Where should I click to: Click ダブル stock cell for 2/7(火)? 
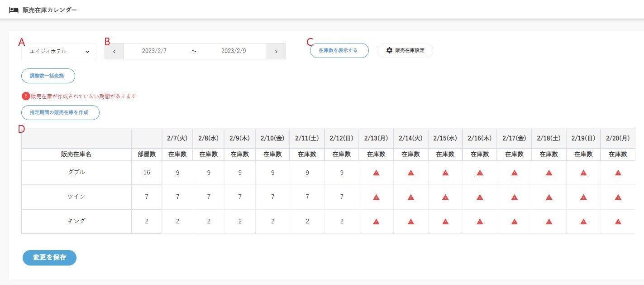point(177,173)
